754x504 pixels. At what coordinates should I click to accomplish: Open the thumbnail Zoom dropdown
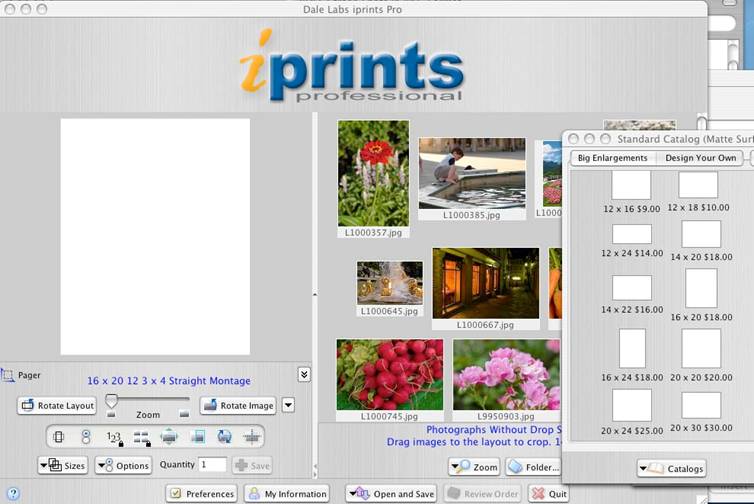click(x=474, y=466)
